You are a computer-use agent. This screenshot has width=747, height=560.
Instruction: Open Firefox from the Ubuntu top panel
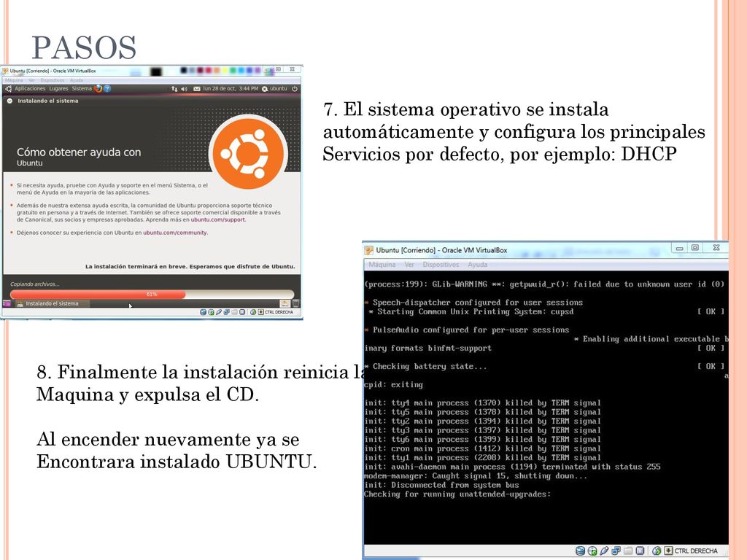pyautogui.click(x=98, y=88)
